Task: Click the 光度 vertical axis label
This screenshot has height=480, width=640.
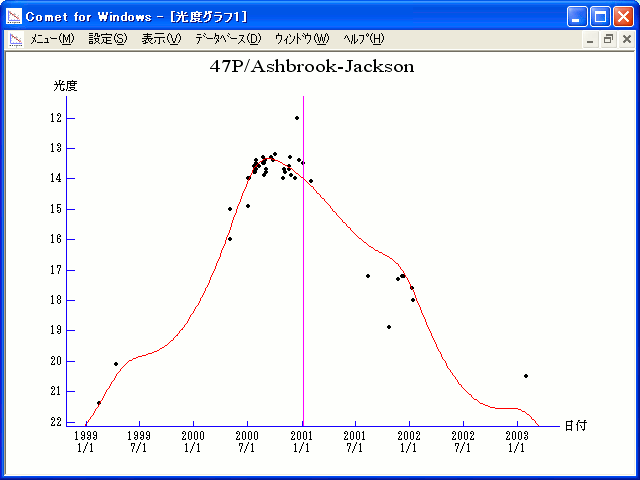Action: coord(65,86)
